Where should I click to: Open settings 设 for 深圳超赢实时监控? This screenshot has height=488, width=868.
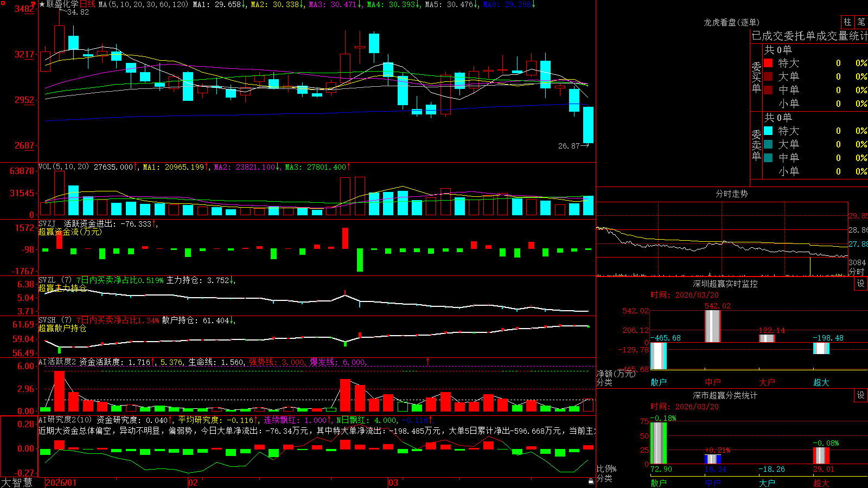pyautogui.click(x=861, y=284)
